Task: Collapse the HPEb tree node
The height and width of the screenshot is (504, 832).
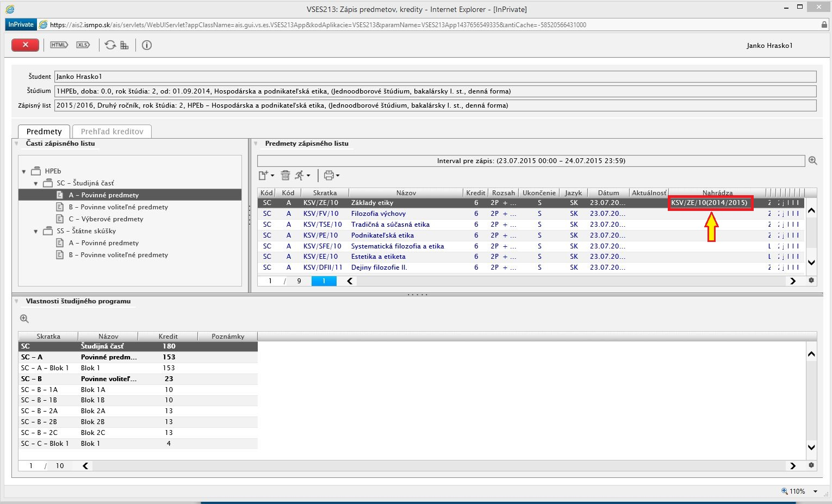Action: 24,171
